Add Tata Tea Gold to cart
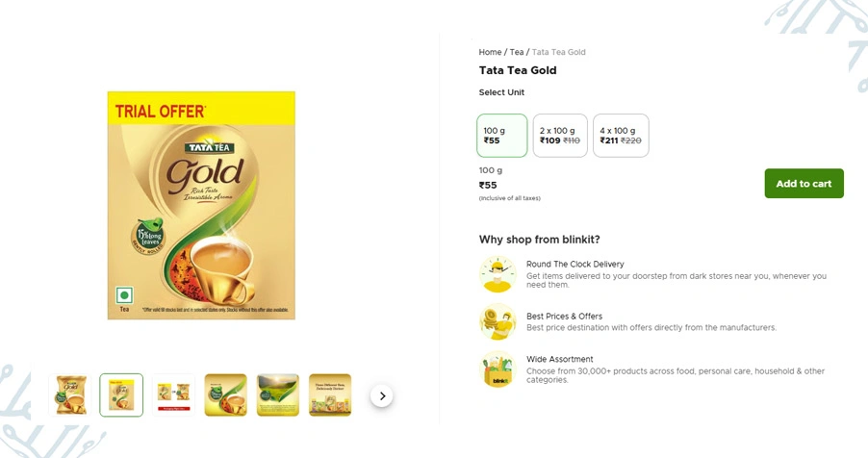 [x=804, y=184]
